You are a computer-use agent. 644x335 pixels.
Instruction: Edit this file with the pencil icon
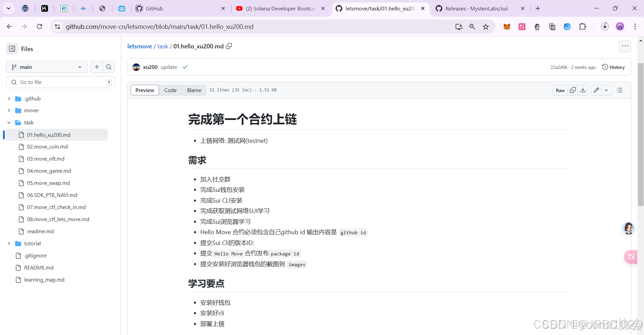coord(596,90)
